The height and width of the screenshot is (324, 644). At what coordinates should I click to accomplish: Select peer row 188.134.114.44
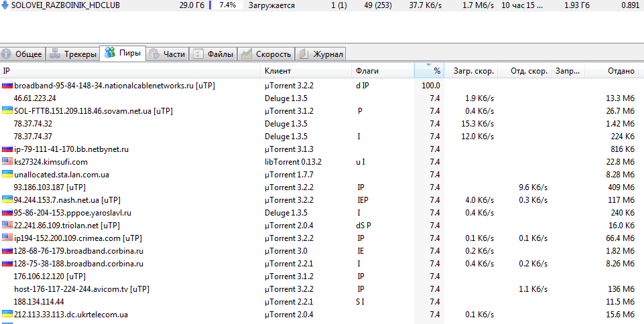(x=322, y=301)
